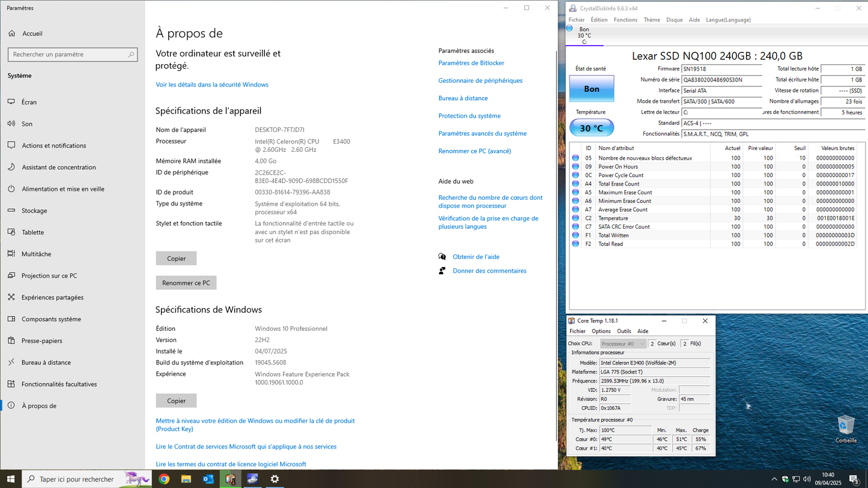Viewport: 868px width, 488px height.
Task: Show hidden system tray icons chevron
Action: coord(774,479)
